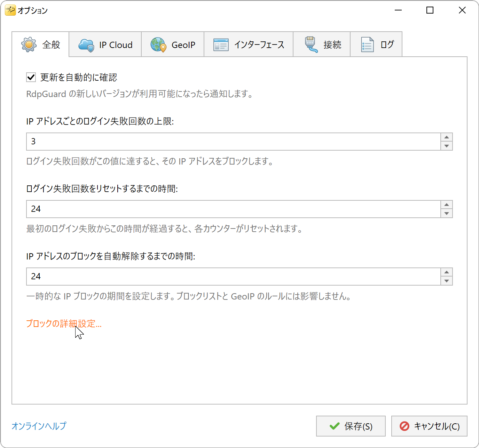This screenshot has height=448, width=479.
Task: Toggle 更新を自動的に確認 checkbox
Action: point(31,77)
